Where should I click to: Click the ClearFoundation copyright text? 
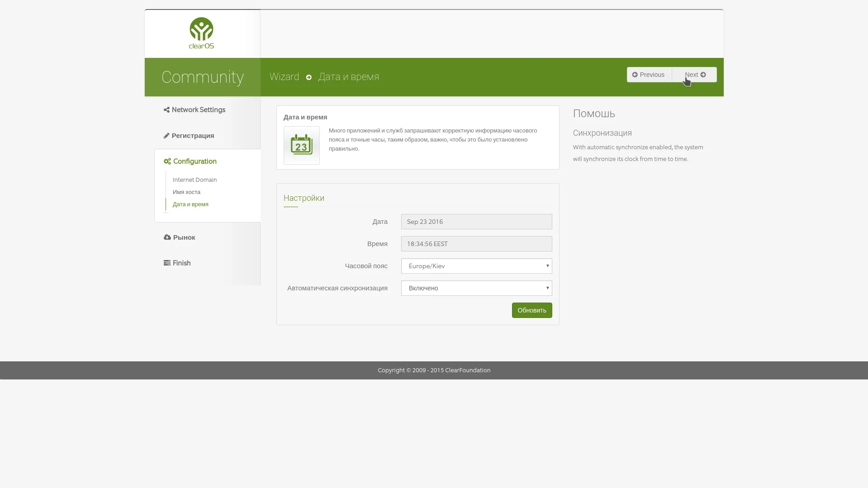[434, 370]
